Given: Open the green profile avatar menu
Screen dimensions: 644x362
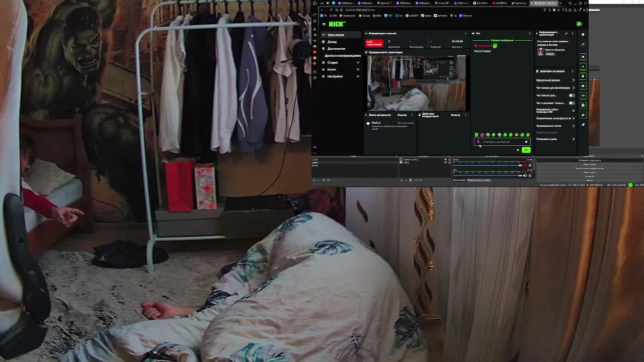Looking at the screenshot, I should click(579, 24).
